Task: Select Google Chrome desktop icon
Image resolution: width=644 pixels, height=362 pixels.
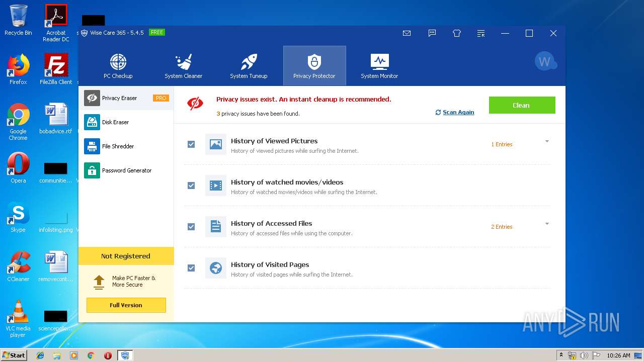Action: [x=18, y=122]
